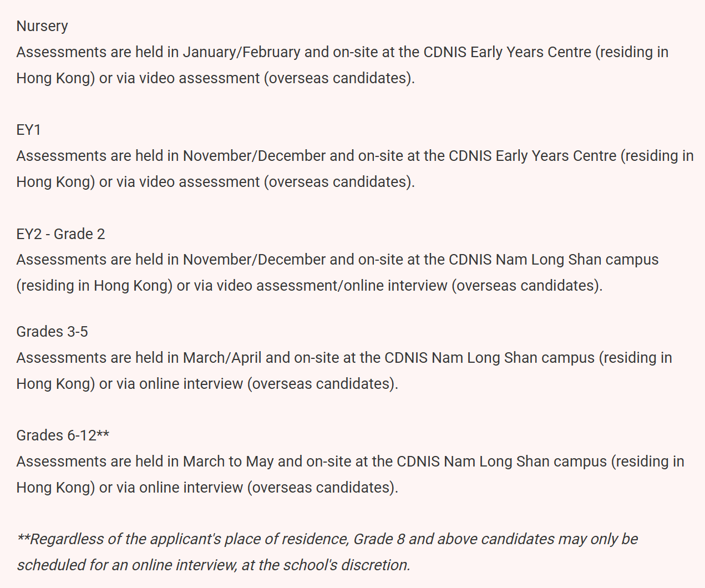Click the EY1 section heading

[x=28, y=130]
